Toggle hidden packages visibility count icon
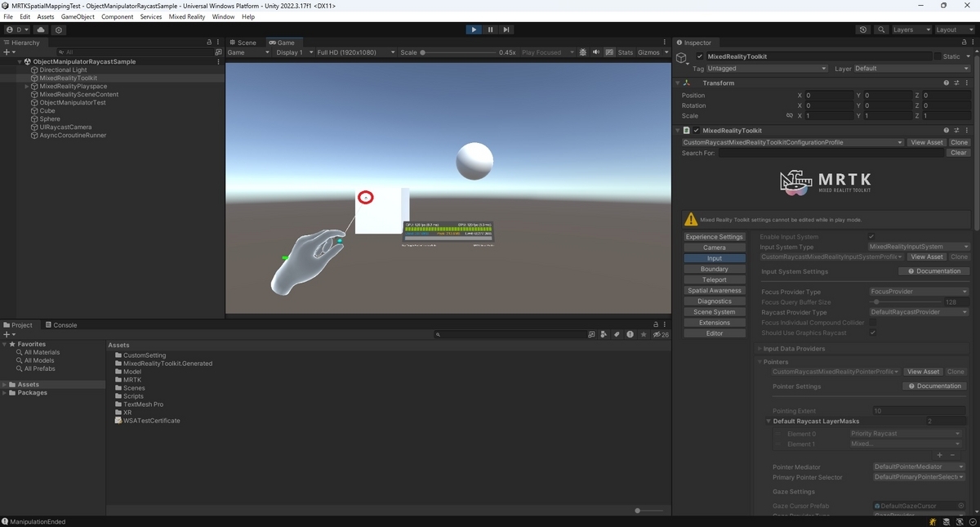The width and height of the screenshot is (980, 527). [x=661, y=334]
